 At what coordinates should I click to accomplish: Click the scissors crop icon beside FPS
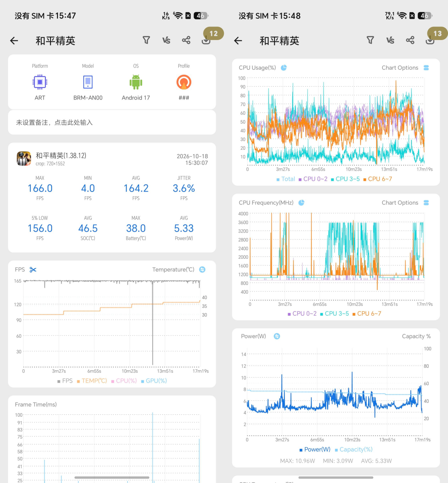tap(33, 270)
